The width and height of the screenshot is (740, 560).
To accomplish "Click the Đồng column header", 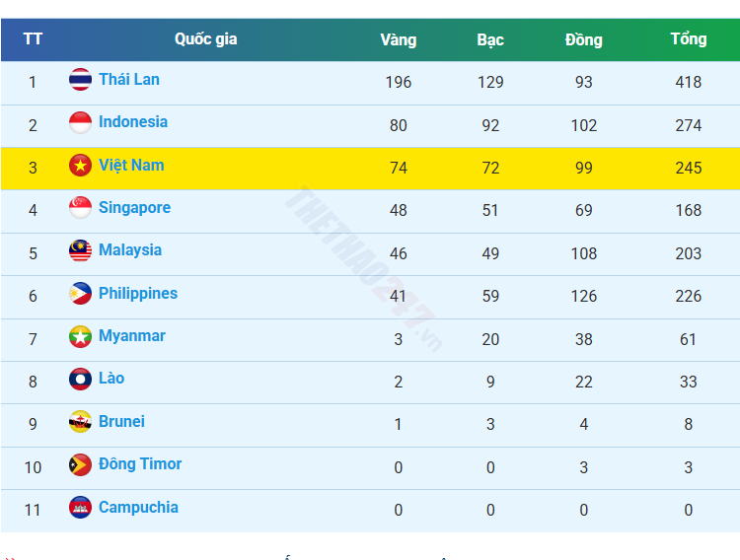I will coord(584,39).
